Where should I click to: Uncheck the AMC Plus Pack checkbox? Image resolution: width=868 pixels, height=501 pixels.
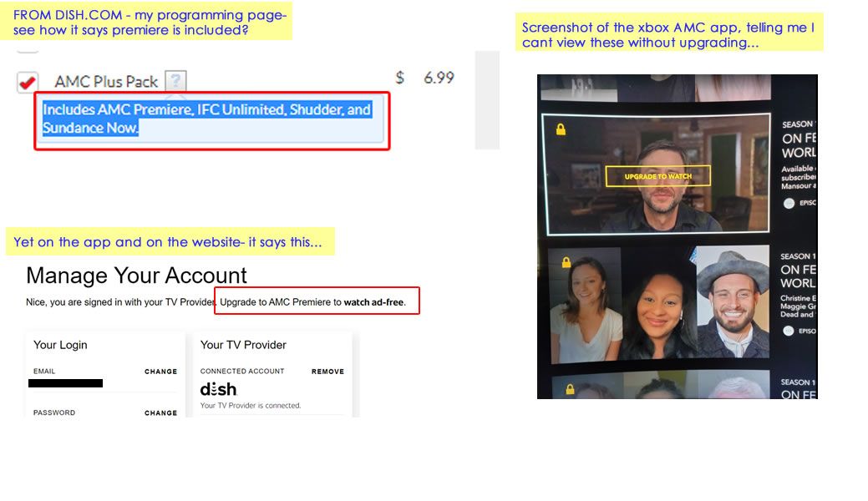click(x=28, y=82)
